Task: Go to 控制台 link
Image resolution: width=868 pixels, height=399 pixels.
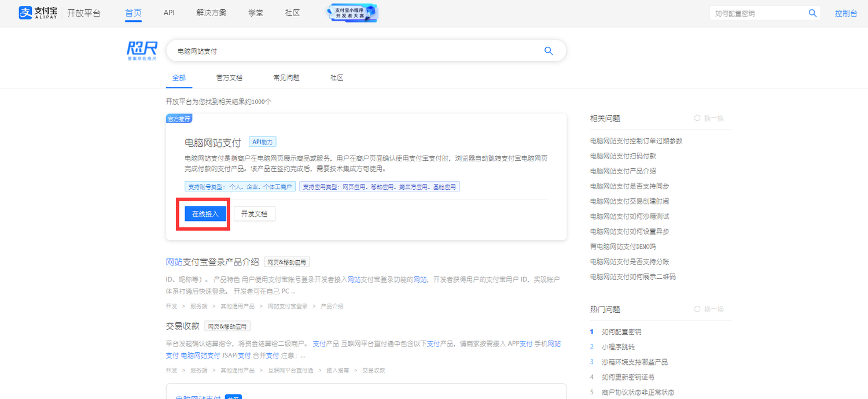Action: click(x=846, y=13)
